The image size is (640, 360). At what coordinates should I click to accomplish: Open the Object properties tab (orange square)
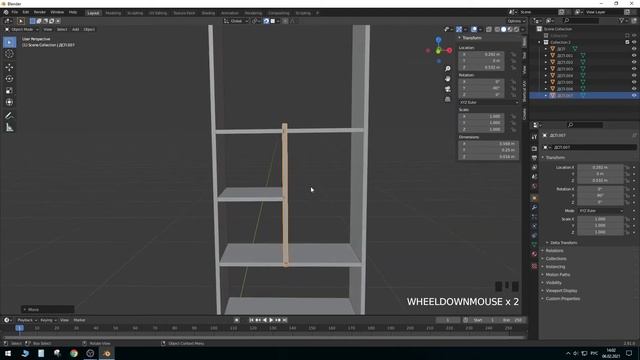coord(534,198)
